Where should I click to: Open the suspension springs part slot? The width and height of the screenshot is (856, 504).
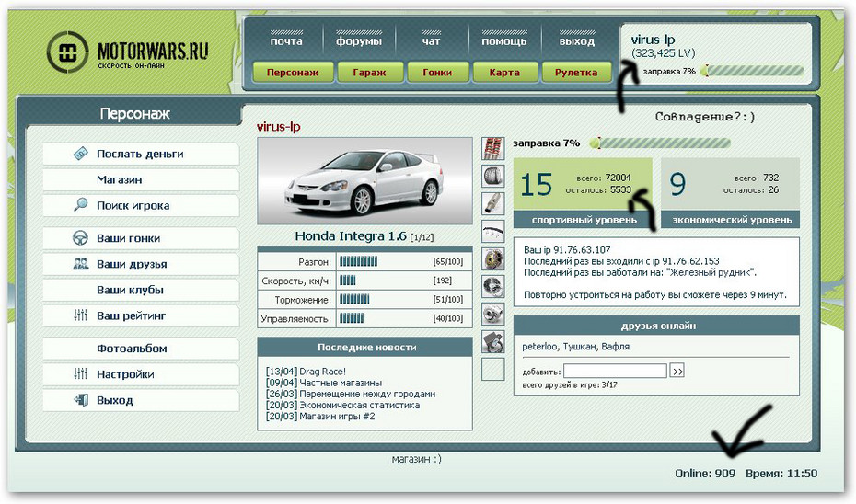click(493, 148)
